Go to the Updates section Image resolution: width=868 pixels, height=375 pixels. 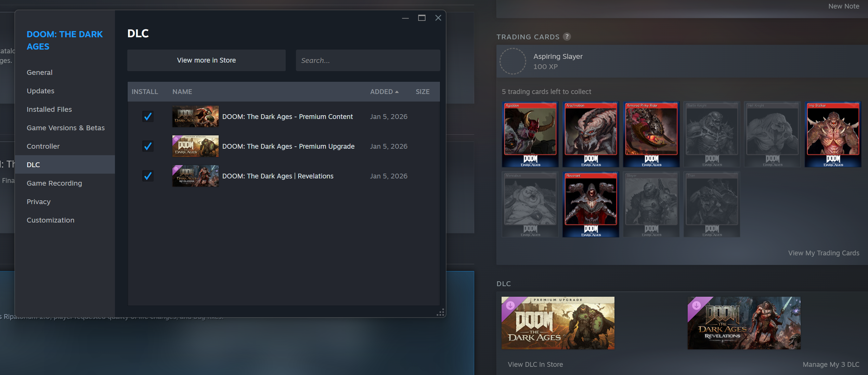(x=65, y=91)
